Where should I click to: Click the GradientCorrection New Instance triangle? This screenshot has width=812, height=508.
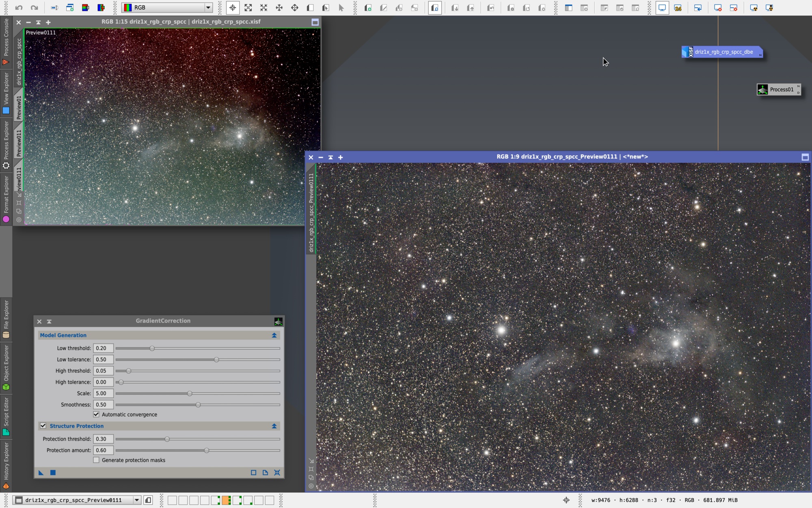click(41, 472)
